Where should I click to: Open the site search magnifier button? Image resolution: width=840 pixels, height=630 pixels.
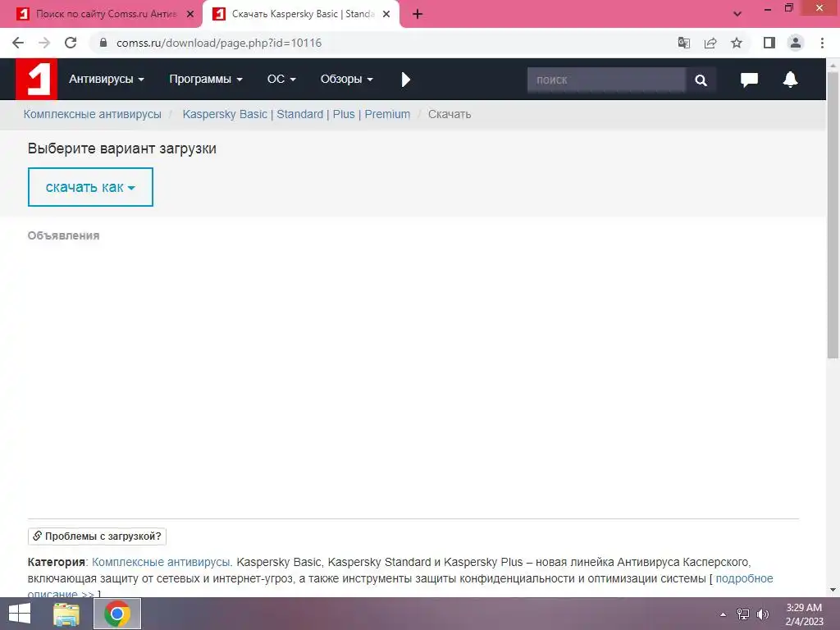pyautogui.click(x=701, y=80)
